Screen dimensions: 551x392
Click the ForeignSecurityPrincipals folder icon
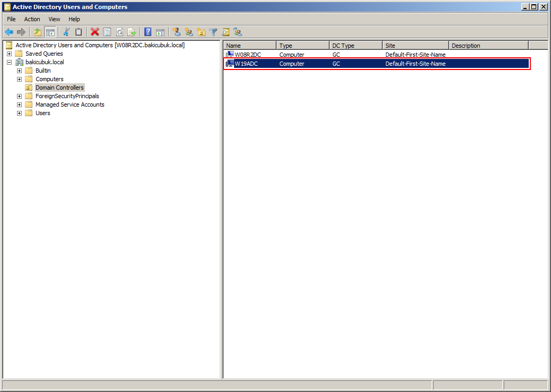29,96
